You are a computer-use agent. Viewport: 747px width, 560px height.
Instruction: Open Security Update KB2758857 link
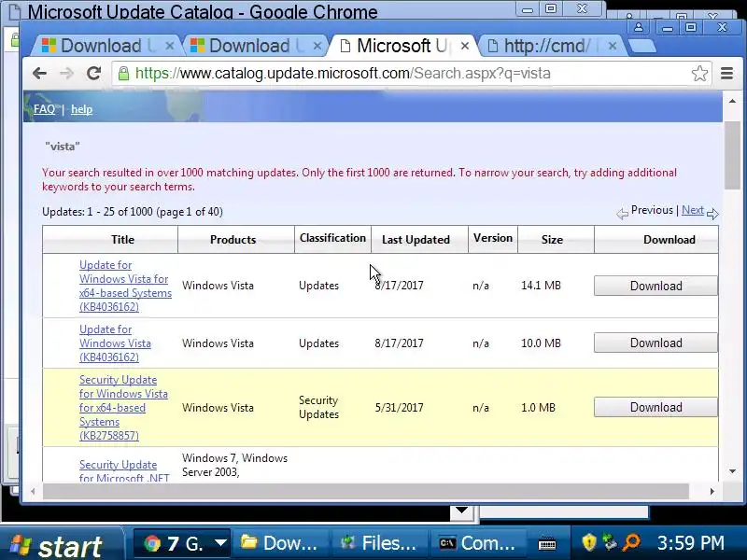pyautogui.click(x=123, y=408)
